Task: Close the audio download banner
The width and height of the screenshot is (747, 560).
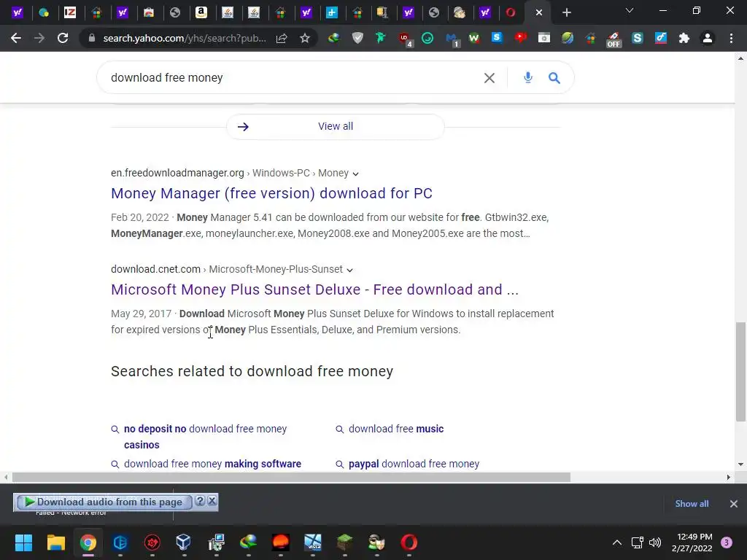Action: 212,501
